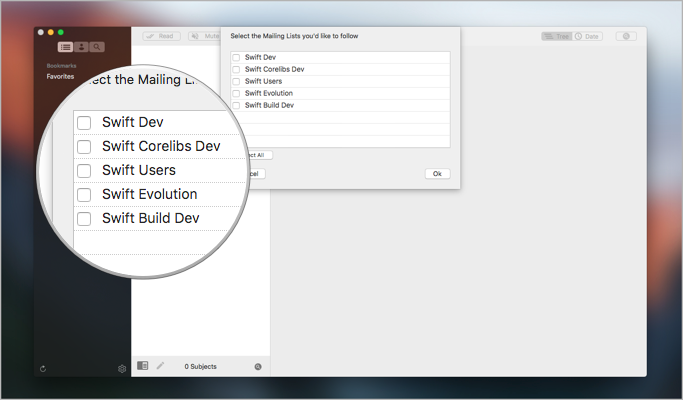Confirm the selection with the Ok button
The image size is (683, 400).
[437, 173]
